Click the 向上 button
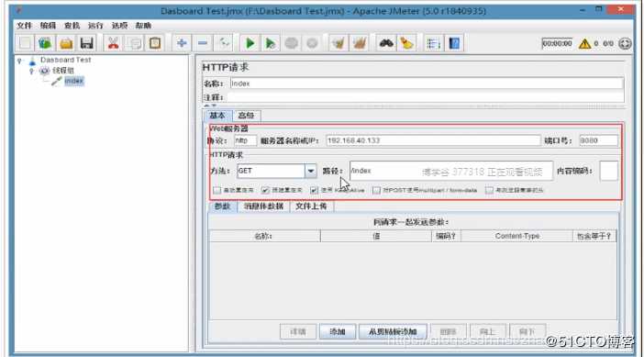Image resolution: width=644 pixels, height=357 pixels. 487,331
